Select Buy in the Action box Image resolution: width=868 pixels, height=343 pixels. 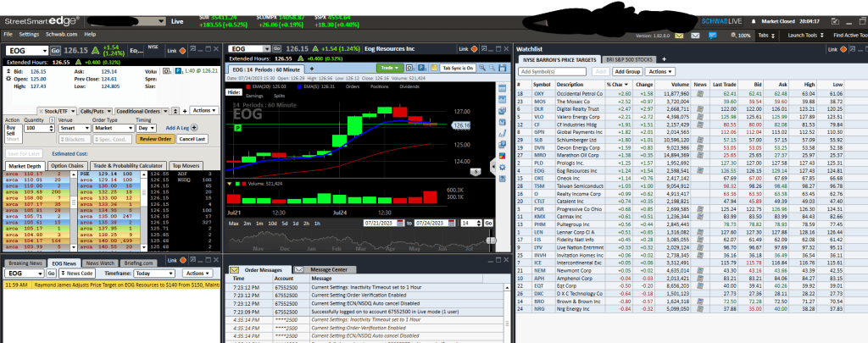(11, 127)
